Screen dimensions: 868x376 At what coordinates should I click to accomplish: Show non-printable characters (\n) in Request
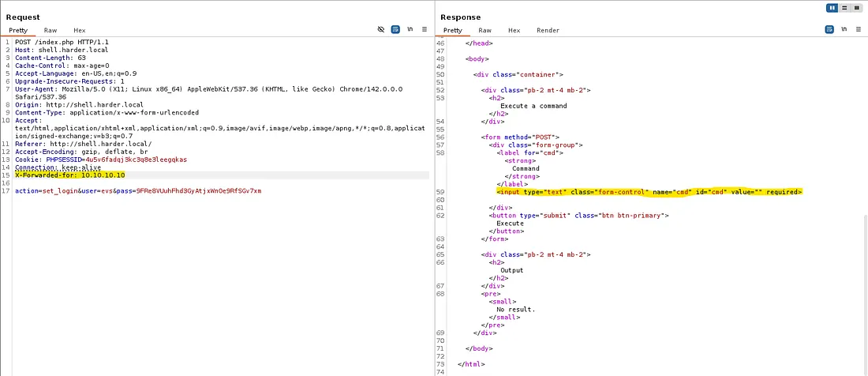point(410,29)
